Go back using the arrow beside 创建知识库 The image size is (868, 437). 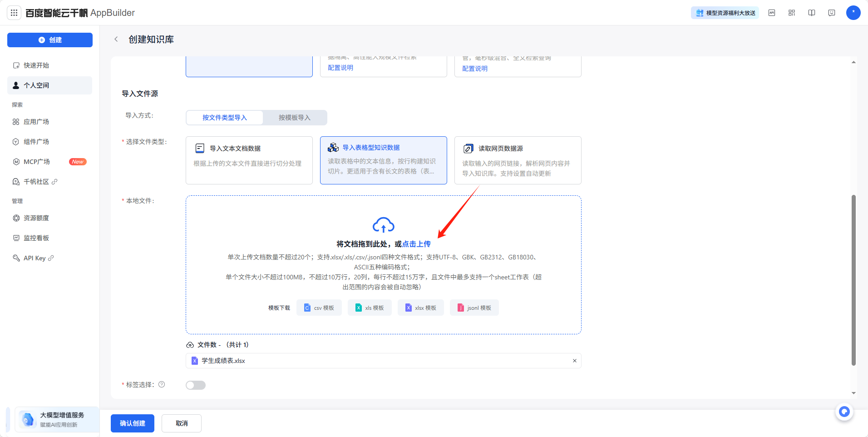pyautogui.click(x=116, y=40)
